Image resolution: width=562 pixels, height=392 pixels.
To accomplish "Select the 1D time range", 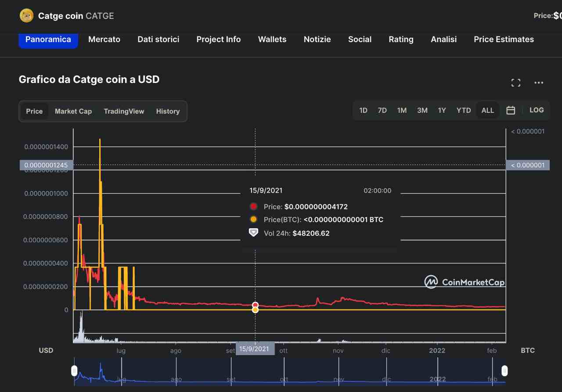I will point(363,110).
